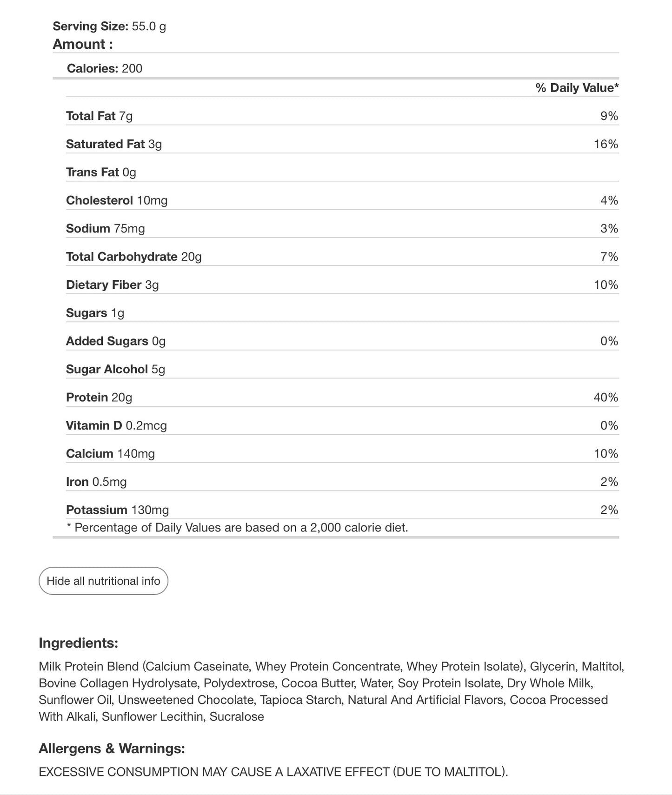The image size is (672, 795).
Task: Click the Trans Fat 0g row
Action: tap(342, 172)
